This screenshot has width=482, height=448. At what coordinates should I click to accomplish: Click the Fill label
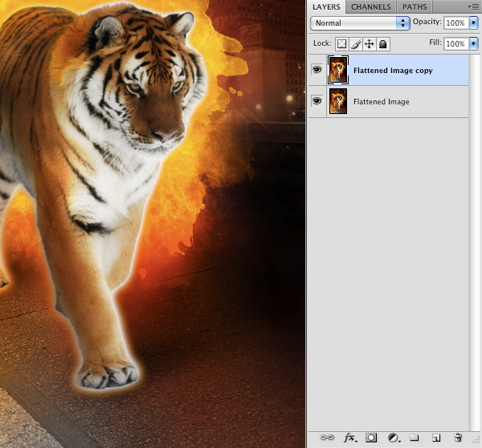coord(435,42)
